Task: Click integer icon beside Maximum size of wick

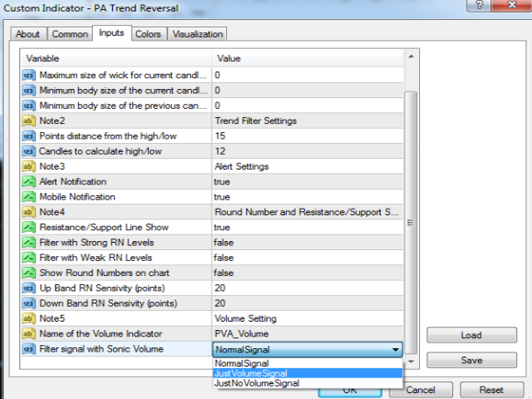Action: click(x=29, y=75)
